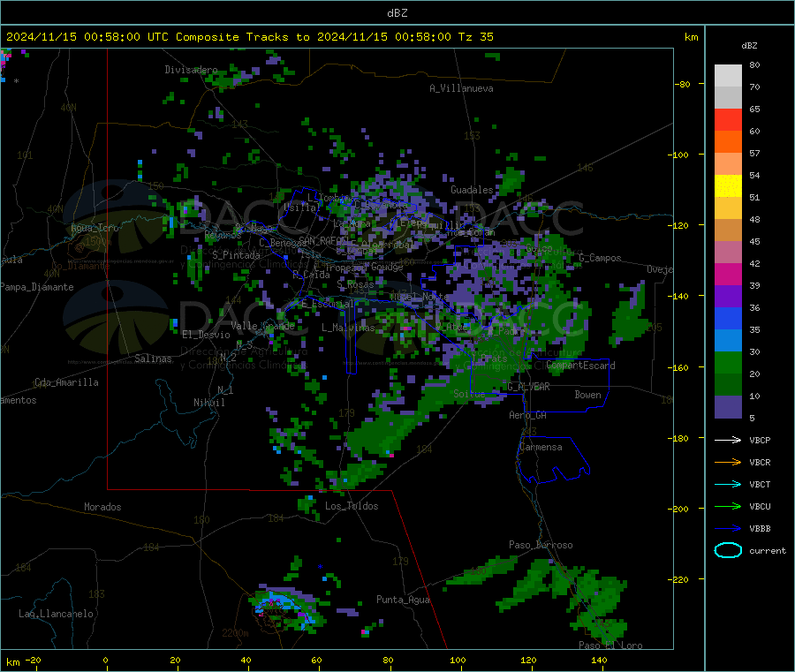This screenshot has height=672, width=795.
Task: Click the Aero_GA map label
Action: tap(527, 415)
